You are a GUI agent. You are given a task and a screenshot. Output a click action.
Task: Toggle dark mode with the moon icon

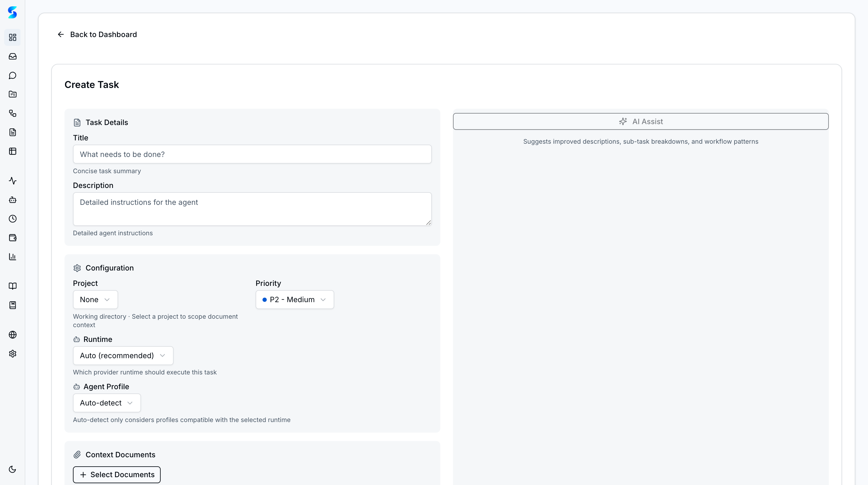point(12,469)
